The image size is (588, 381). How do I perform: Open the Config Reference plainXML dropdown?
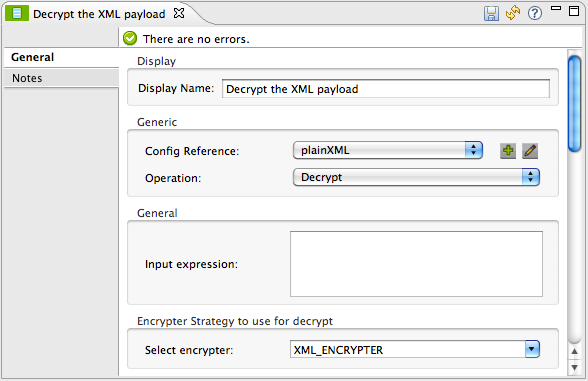(x=388, y=150)
